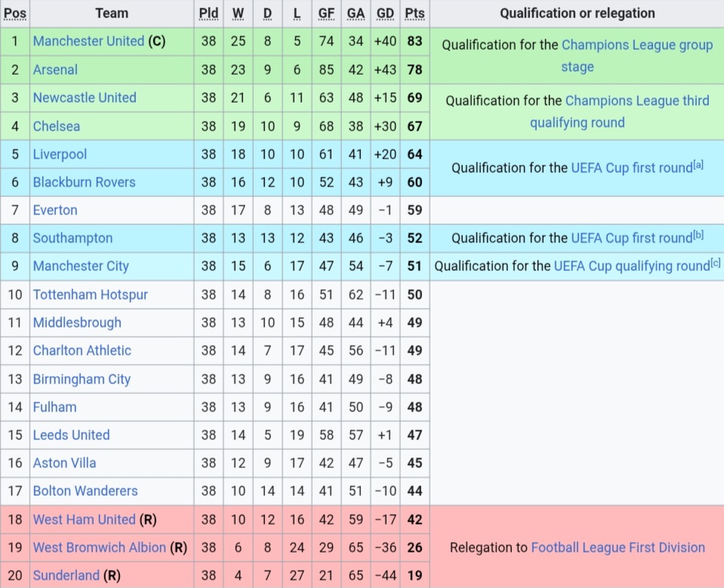Click the Pts column header abbreviation
The height and width of the screenshot is (588, 724).
pos(414,14)
